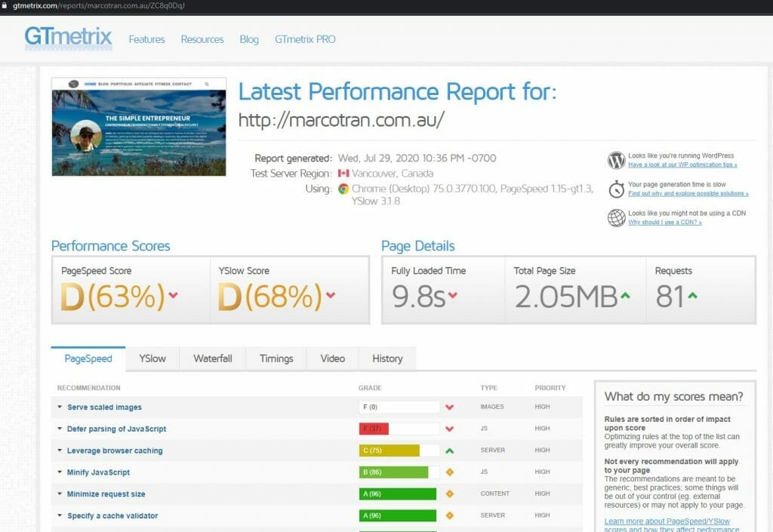Screen dimensions: 773x532
Task: Click the Chrome browser icon in the Using row
Action: [346, 189]
